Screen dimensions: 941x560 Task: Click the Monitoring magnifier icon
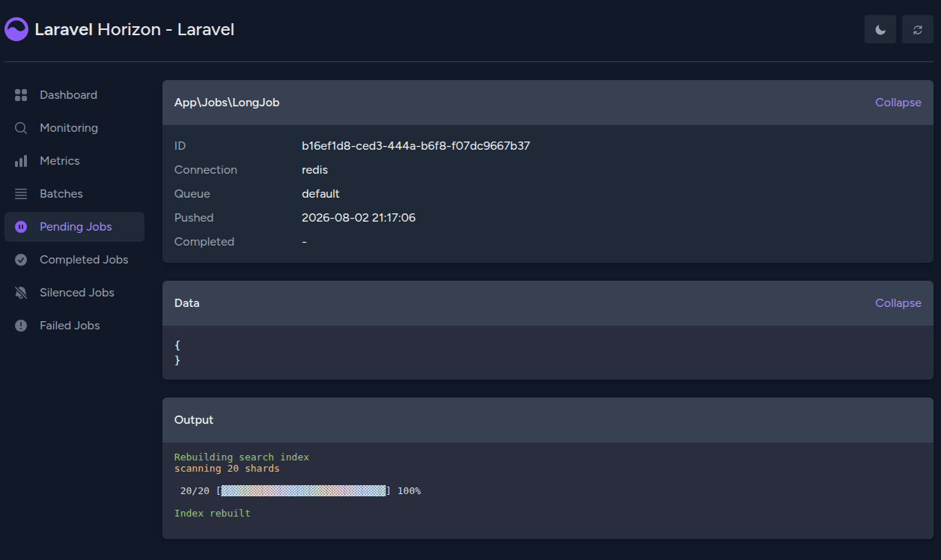tap(21, 128)
